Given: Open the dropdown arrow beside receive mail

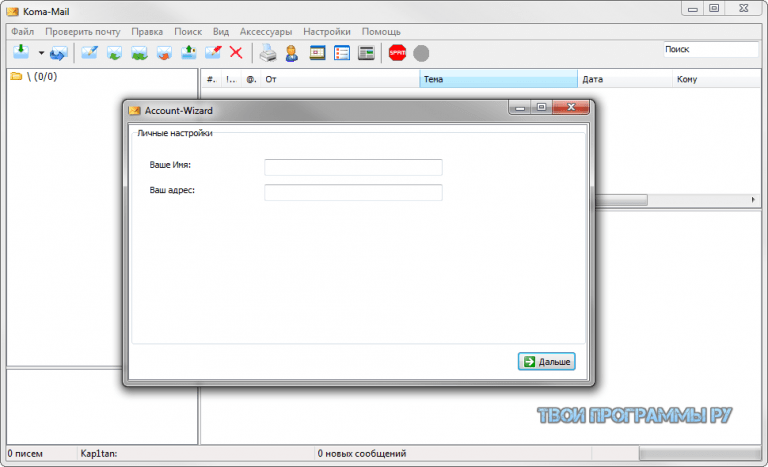Looking at the screenshot, I should (41, 53).
